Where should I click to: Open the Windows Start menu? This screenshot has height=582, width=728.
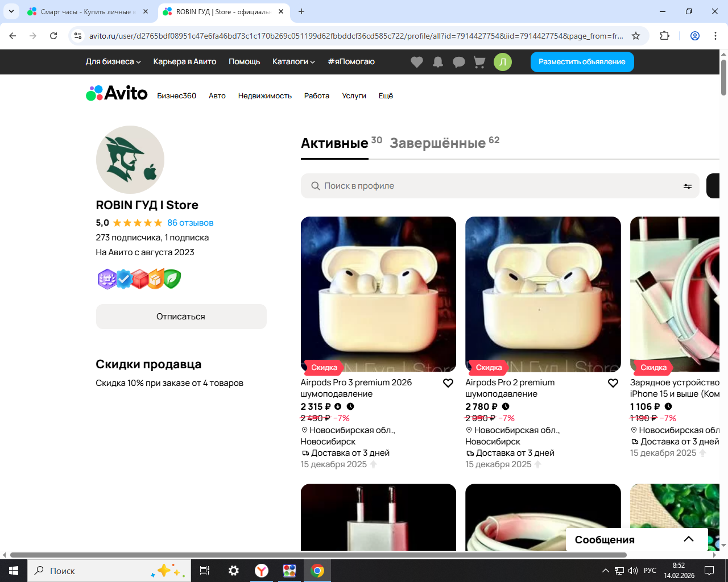coord(14,571)
